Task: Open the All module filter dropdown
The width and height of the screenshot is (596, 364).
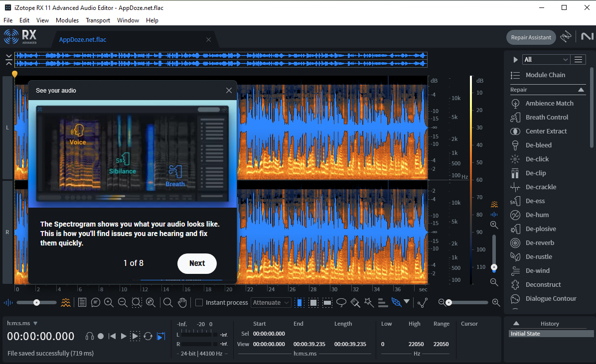Action: click(546, 59)
